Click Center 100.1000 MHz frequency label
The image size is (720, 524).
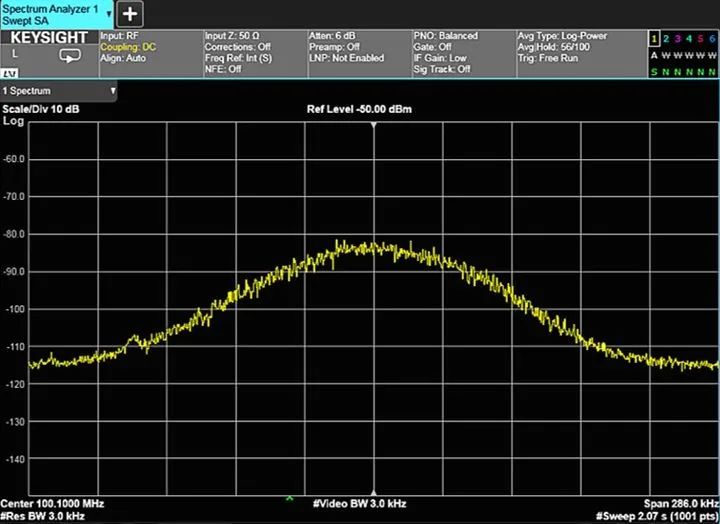(52, 503)
